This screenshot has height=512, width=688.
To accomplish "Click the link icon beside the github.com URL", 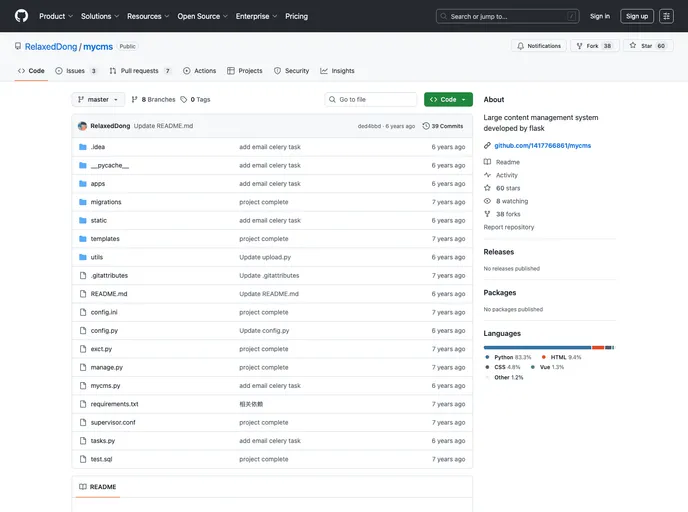I will tap(487, 145).
